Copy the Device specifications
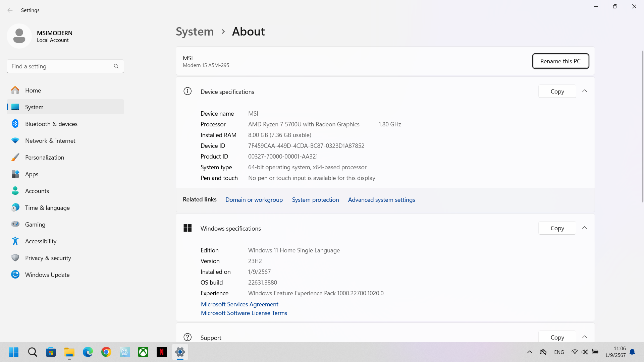Viewport: 644px width, 362px height. 557,91
